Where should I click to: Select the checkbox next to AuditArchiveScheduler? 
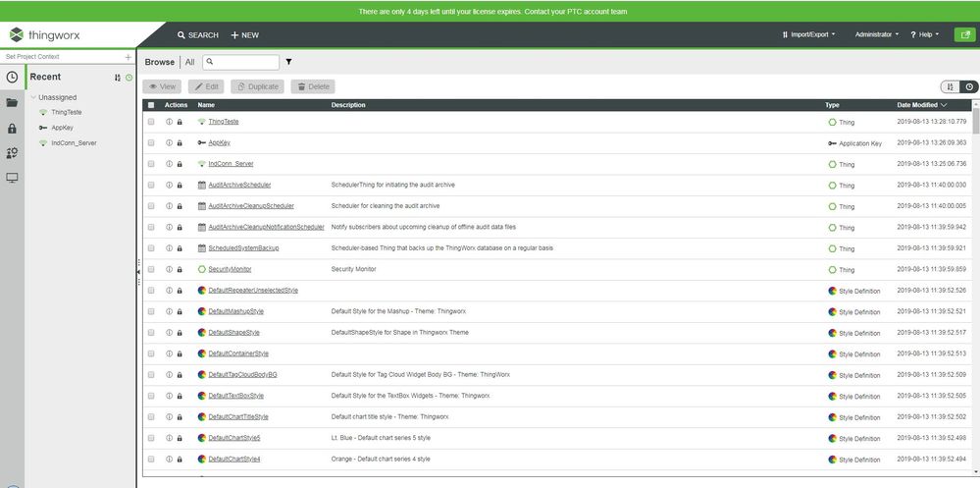click(x=151, y=185)
